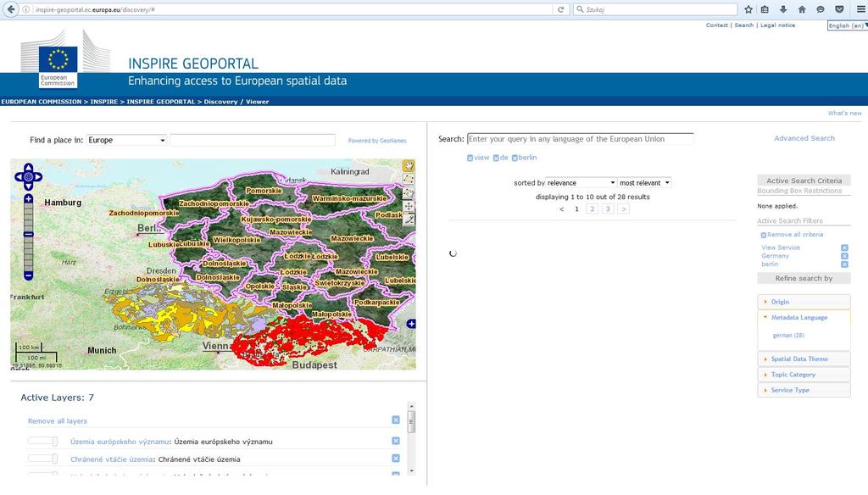Image resolution: width=868 pixels, height=495 pixels.
Task: Open the 'Find a place in' Europe dropdown
Action: point(127,140)
